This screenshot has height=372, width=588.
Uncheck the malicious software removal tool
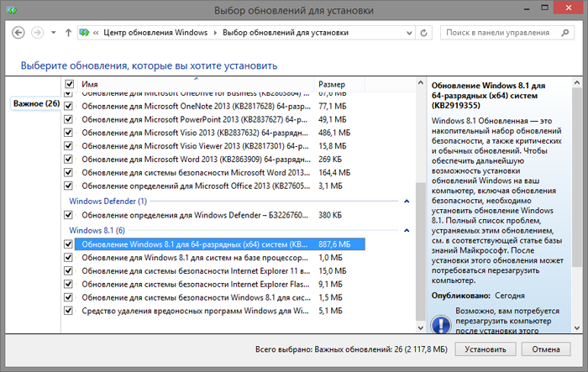point(68,311)
